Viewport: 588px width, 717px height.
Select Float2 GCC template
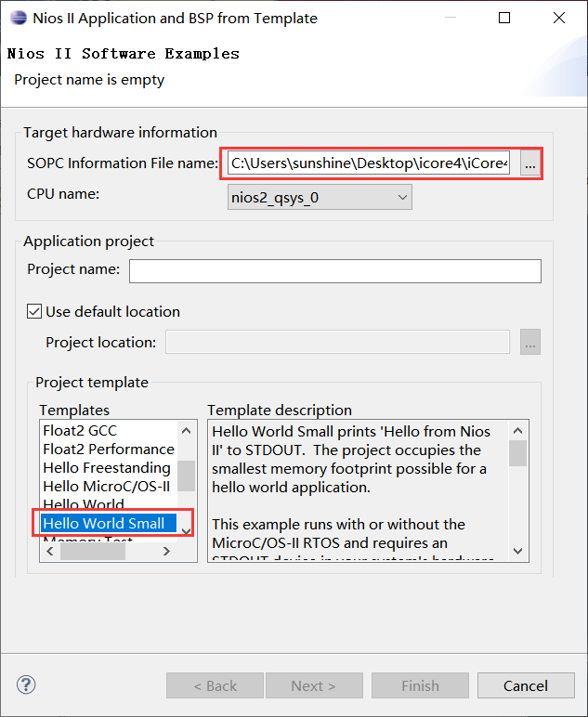coord(80,431)
